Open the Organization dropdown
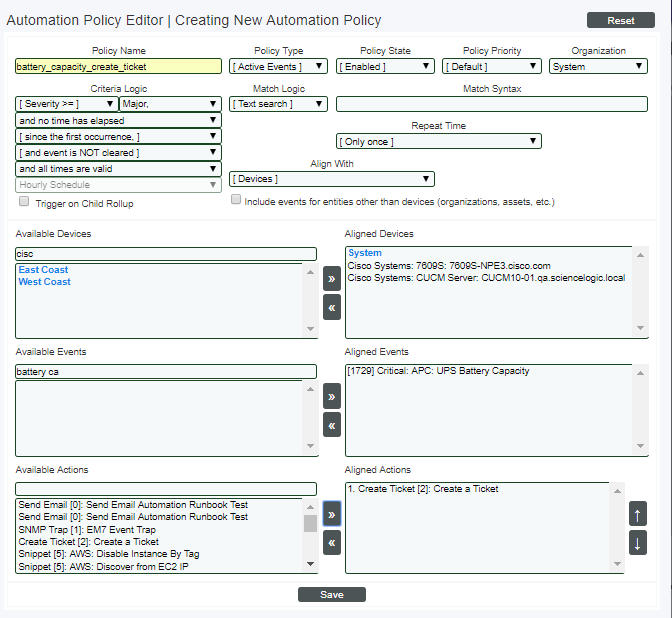 (598, 67)
